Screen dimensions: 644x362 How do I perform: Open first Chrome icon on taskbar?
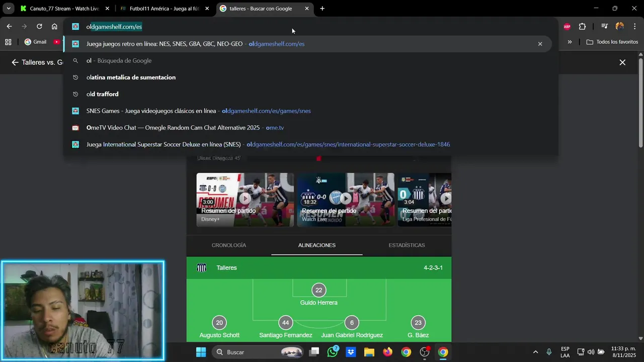[406, 352]
